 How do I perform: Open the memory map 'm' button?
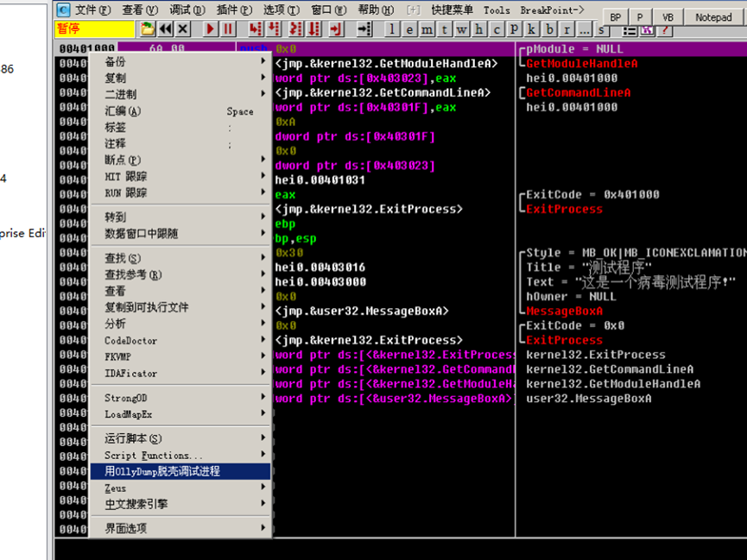(x=427, y=29)
